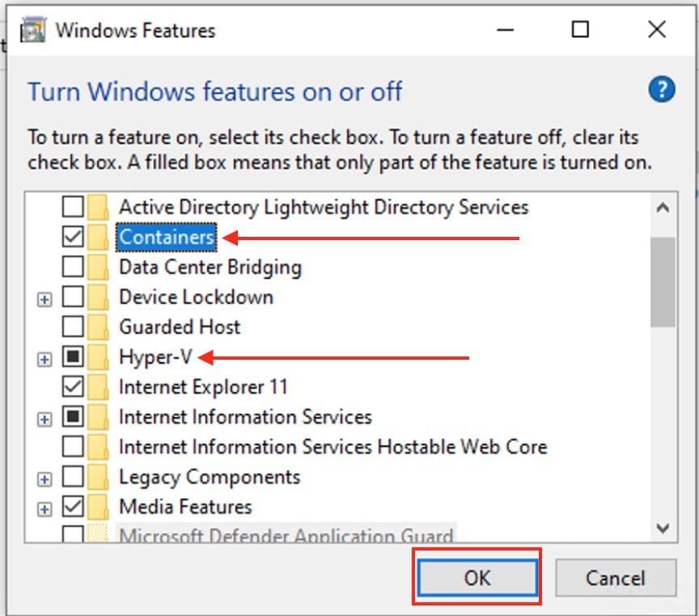Click the Device Lockdown folder icon
Viewport: 699px width, 616px height.
tap(98, 297)
